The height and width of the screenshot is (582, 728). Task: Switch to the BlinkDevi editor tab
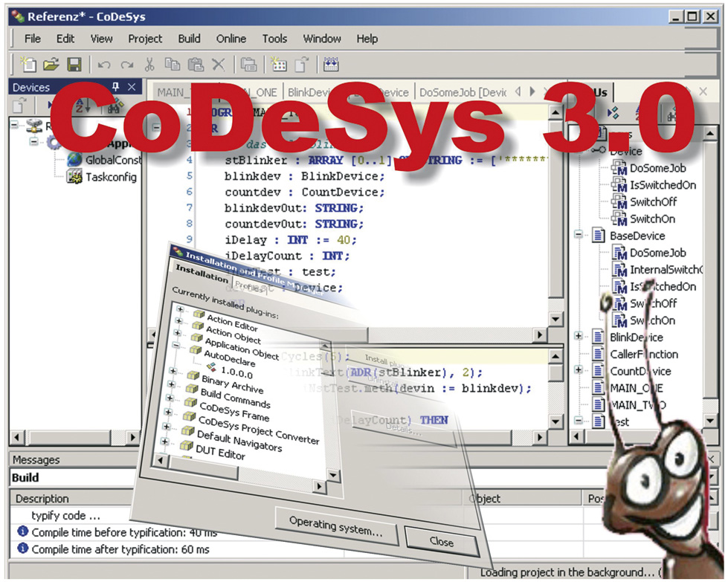point(309,92)
